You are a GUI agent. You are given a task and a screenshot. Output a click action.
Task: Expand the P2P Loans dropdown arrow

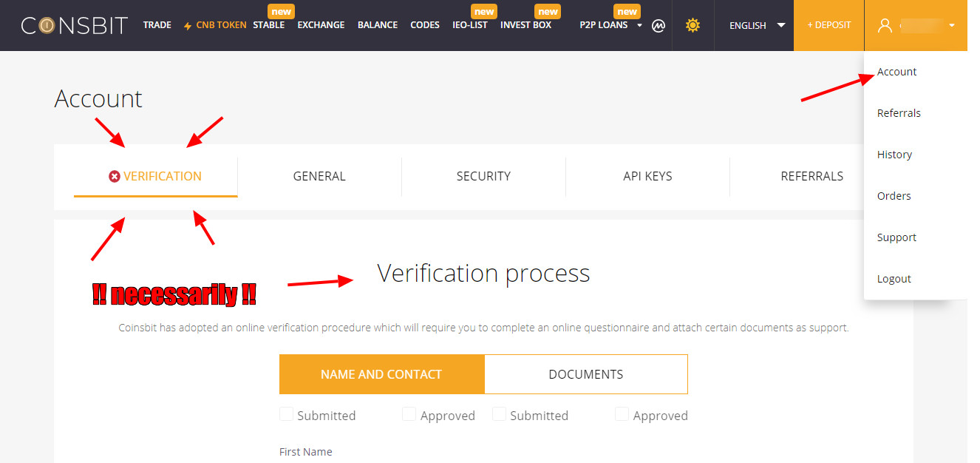pos(639,25)
